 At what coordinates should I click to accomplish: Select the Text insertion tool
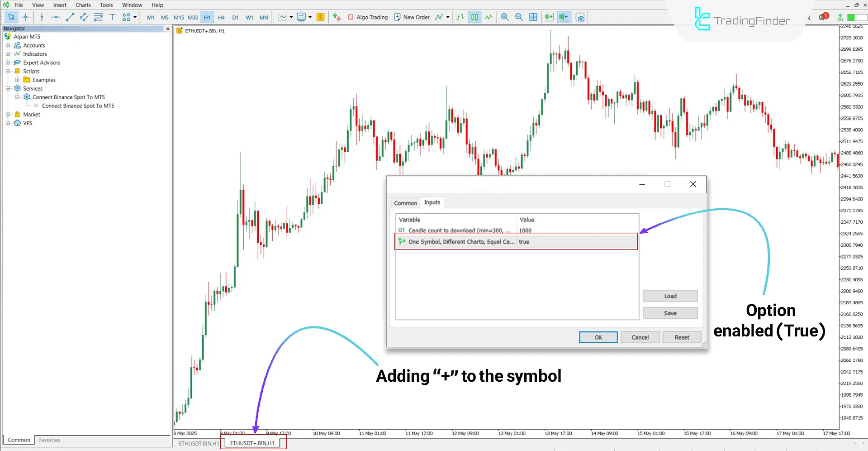coord(112,17)
